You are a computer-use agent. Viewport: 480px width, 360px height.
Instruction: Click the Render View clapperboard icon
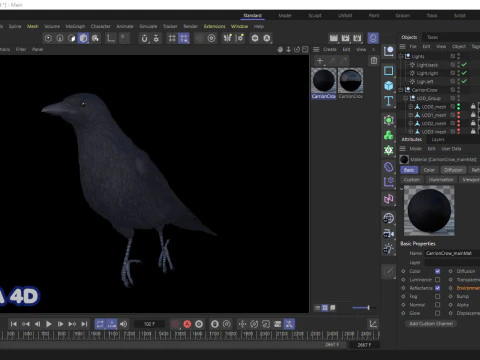tap(334, 38)
